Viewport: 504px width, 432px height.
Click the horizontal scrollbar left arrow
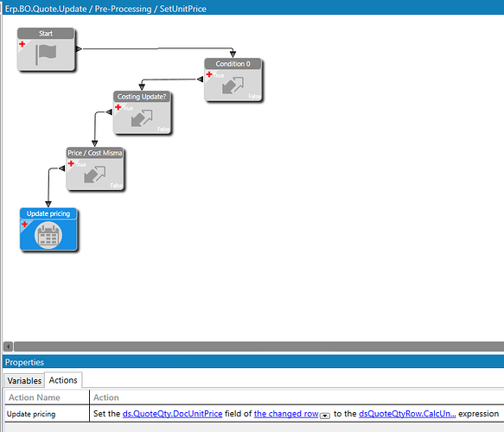click(x=8, y=346)
